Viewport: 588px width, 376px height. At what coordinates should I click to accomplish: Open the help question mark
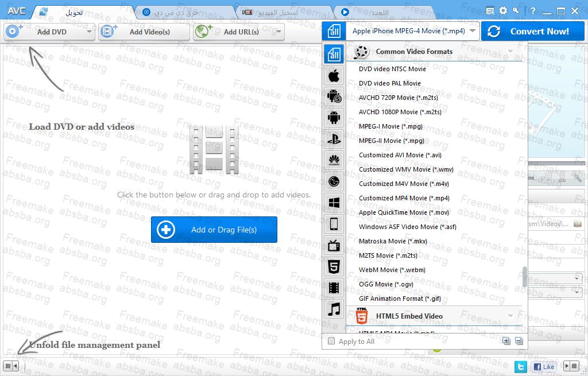532,11
